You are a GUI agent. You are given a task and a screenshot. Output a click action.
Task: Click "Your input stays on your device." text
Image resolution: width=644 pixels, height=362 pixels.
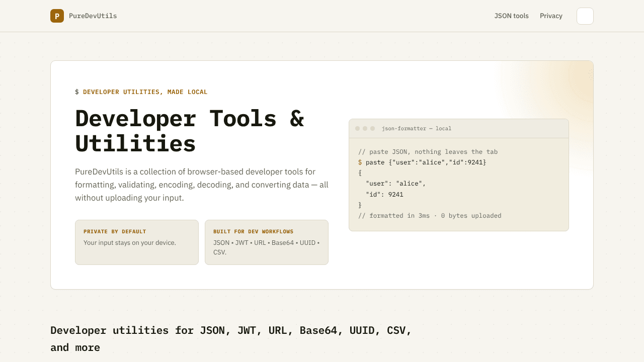(130, 243)
